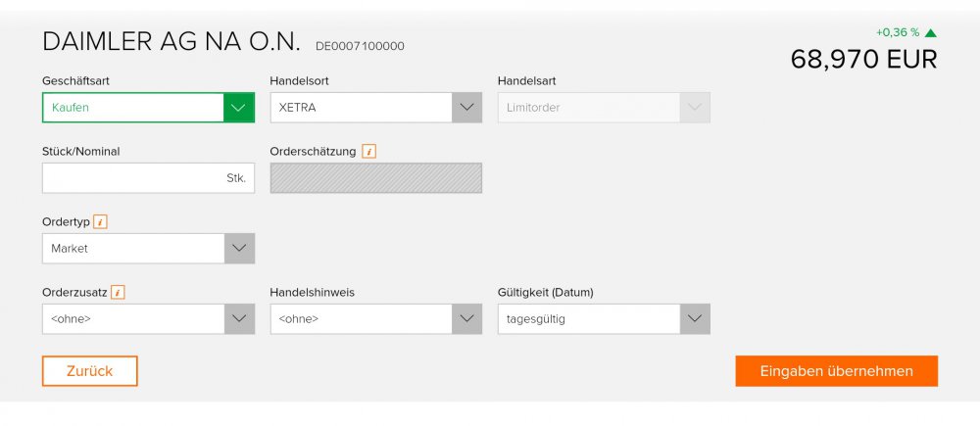Click the Stk. unit label in field
Viewport: 980px width, 426px height.
coord(235,178)
